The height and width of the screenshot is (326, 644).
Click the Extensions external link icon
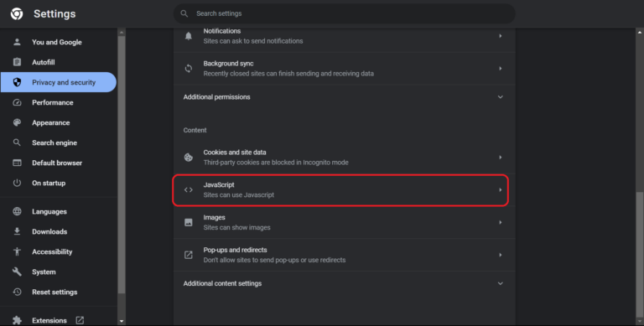tap(80, 320)
